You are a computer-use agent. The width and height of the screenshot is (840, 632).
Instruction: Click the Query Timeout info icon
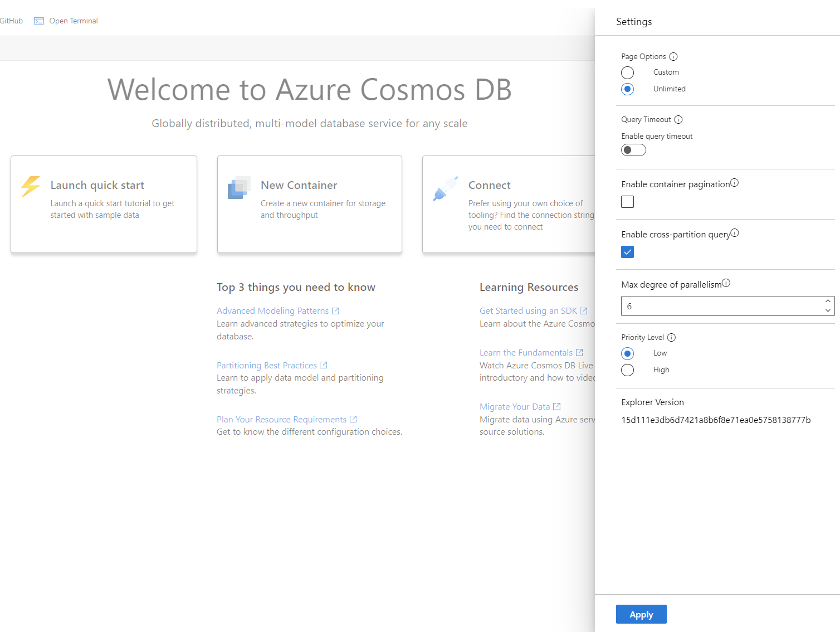tap(678, 119)
